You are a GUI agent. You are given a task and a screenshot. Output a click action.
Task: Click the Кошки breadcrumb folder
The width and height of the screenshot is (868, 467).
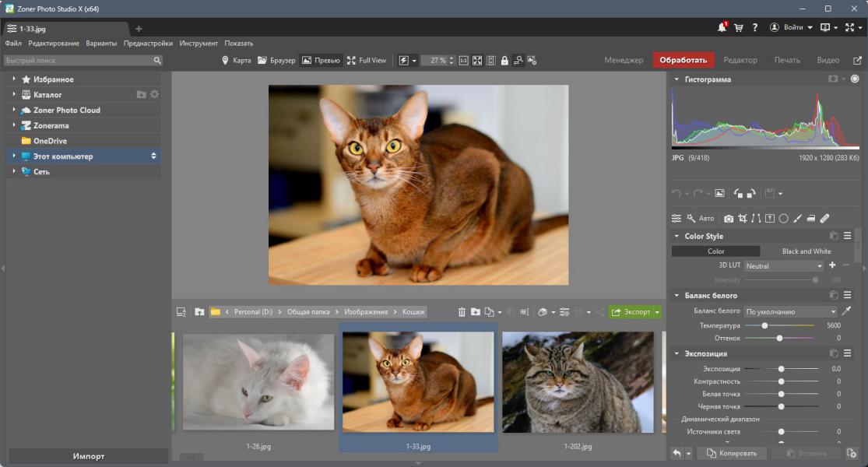[x=413, y=312]
